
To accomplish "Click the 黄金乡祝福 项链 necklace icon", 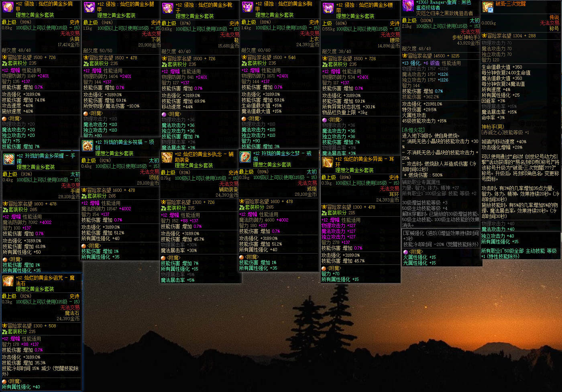I will (x=88, y=145).
